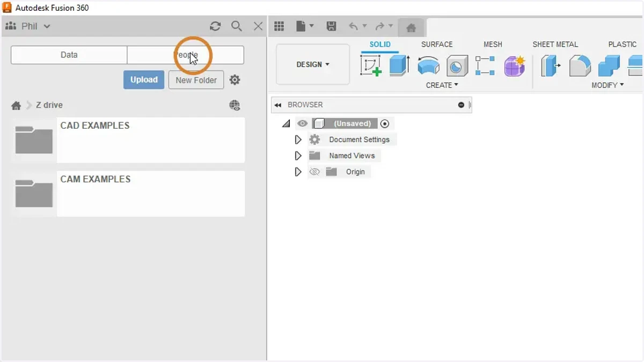Create a New Folder
This screenshot has width=644, height=362.
point(196,80)
